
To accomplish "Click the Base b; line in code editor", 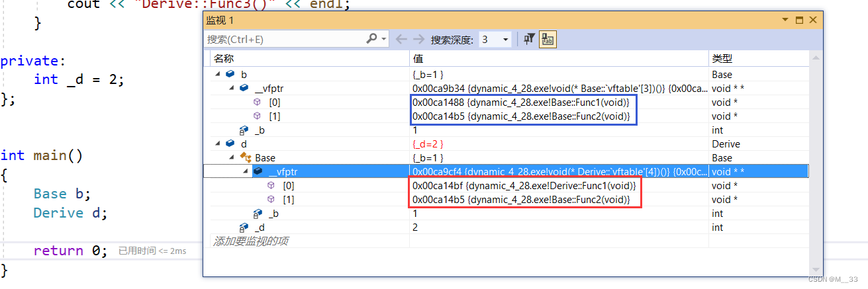I will (x=62, y=194).
